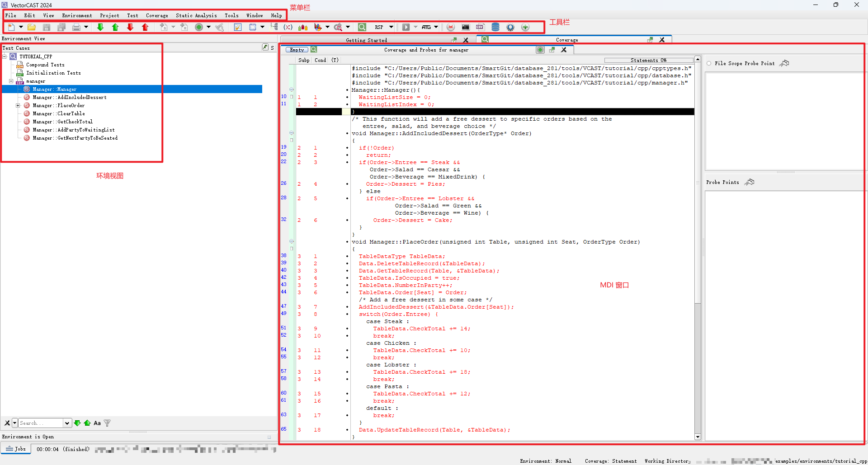
Task: Open the New icon's dropdown arrow
Action: (21, 27)
